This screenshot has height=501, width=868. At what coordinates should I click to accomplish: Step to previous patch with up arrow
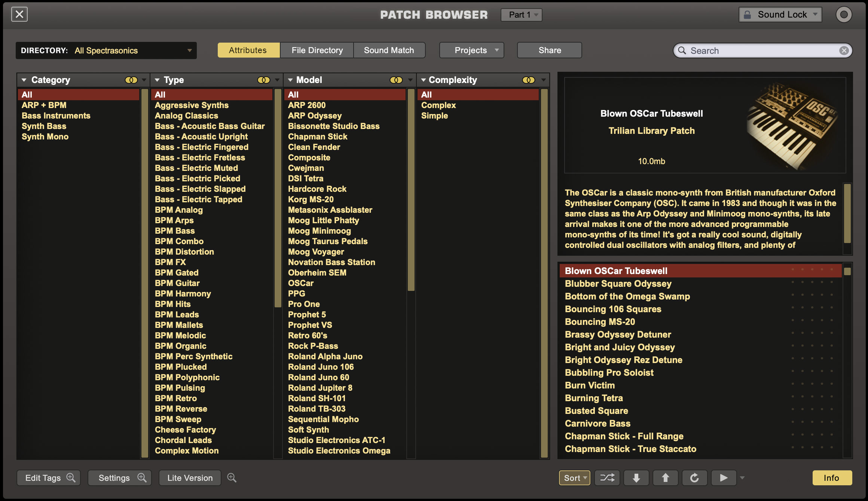click(x=665, y=478)
